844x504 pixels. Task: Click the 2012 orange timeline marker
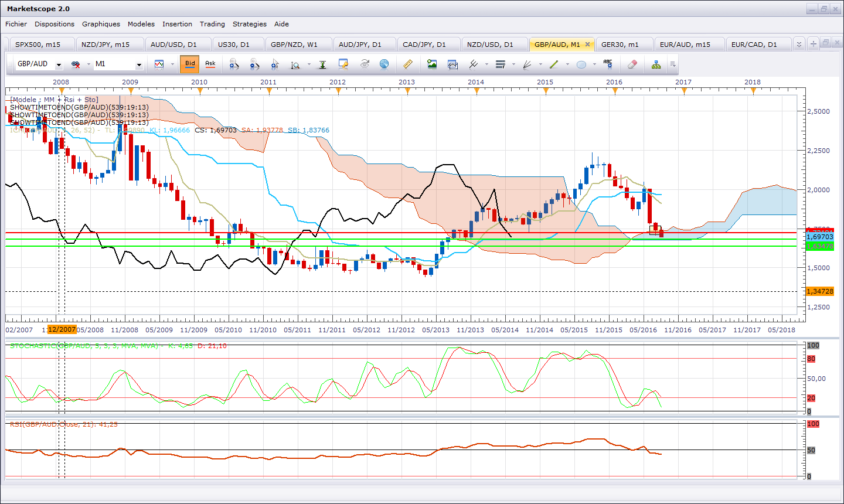coord(338,90)
